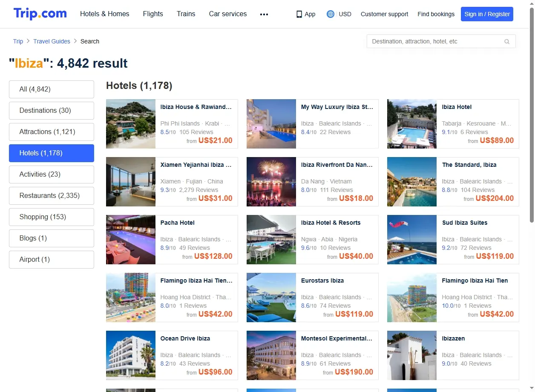The width and height of the screenshot is (535, 392).
Task: Click the Trip.com logo
Action: tap(40, 14)
